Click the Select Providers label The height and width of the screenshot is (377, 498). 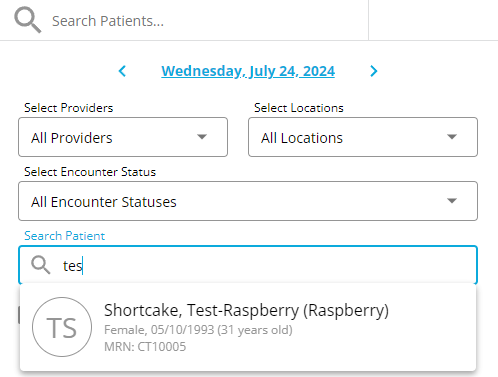69,108
